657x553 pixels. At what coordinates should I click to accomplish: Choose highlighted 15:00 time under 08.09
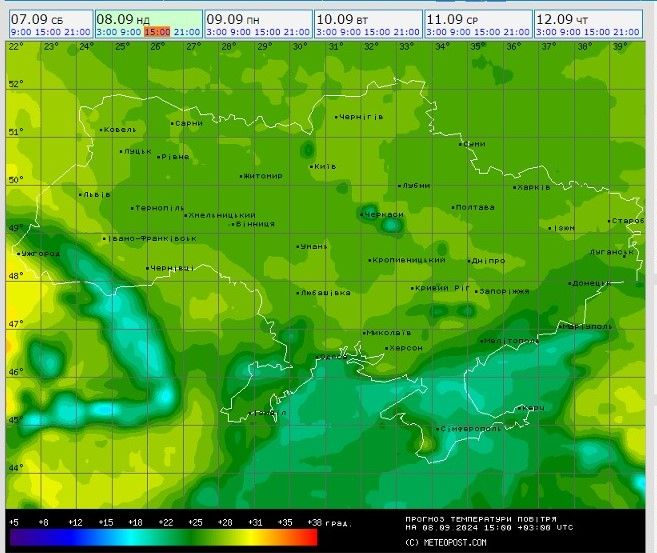click(157, 32)
